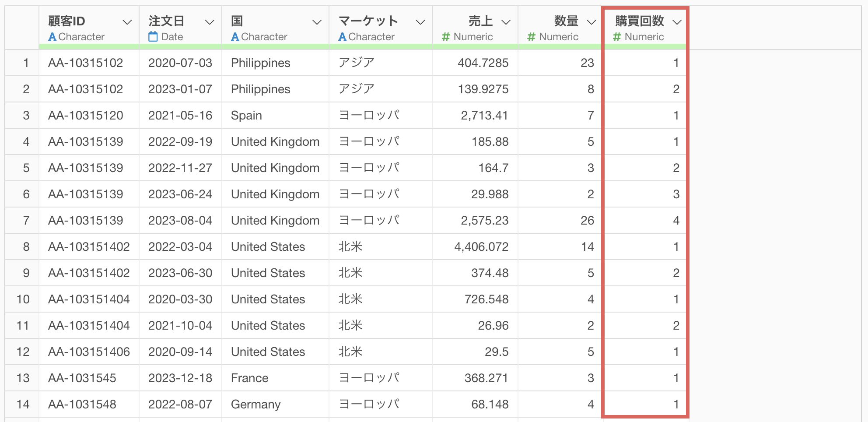
Task: Click the Numeric hash icon under 数量
Action: (x=531, y=37)
